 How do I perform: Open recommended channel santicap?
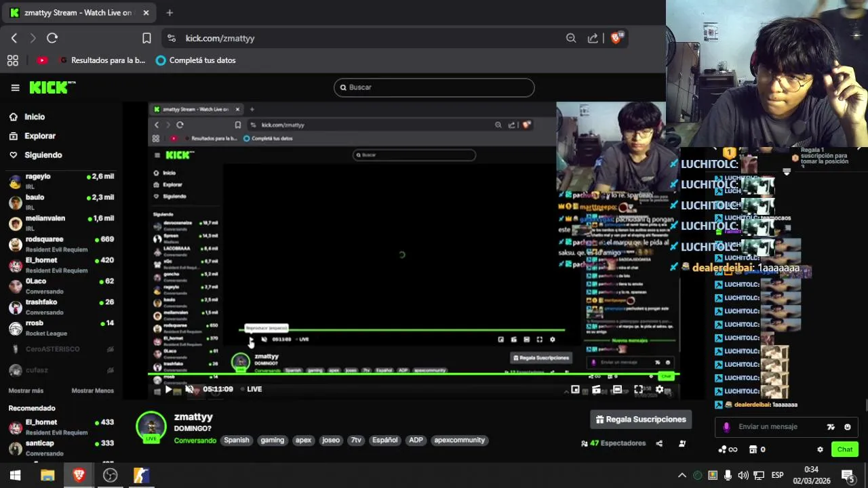(61, 448)
